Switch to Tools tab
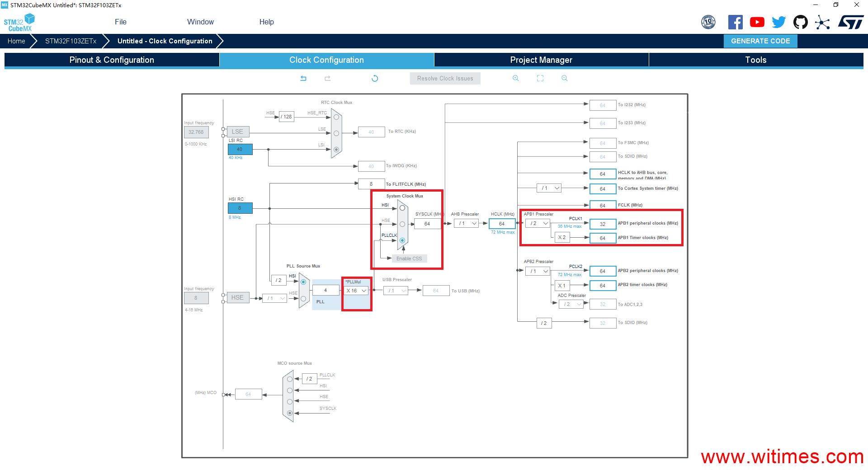The width and height of the screenshot is (868, 470). coord(756,60)
